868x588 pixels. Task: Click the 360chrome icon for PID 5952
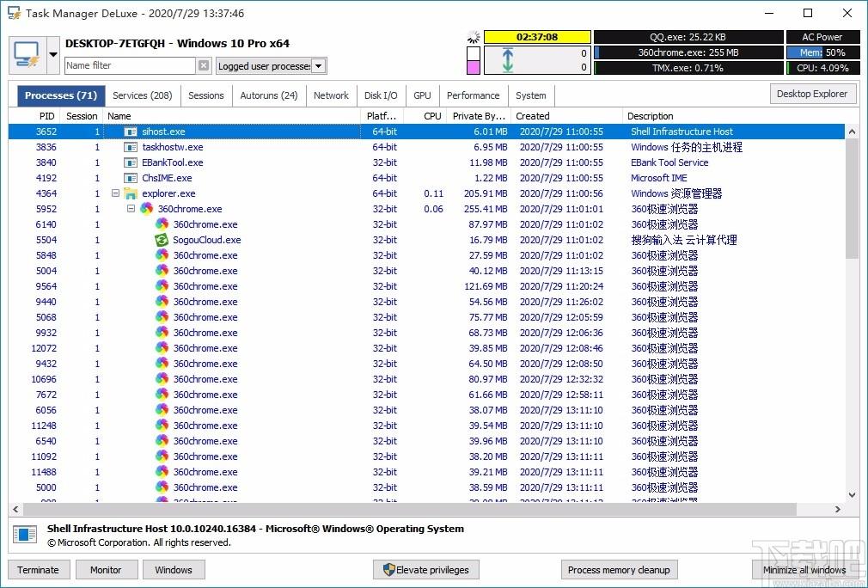coord(146,209)
